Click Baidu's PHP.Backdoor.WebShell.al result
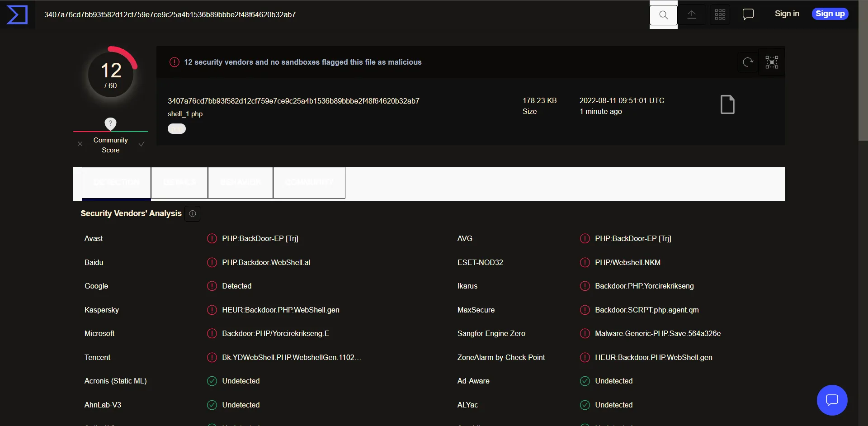This screenshot has height=426, width=868. tap(266, 262)
